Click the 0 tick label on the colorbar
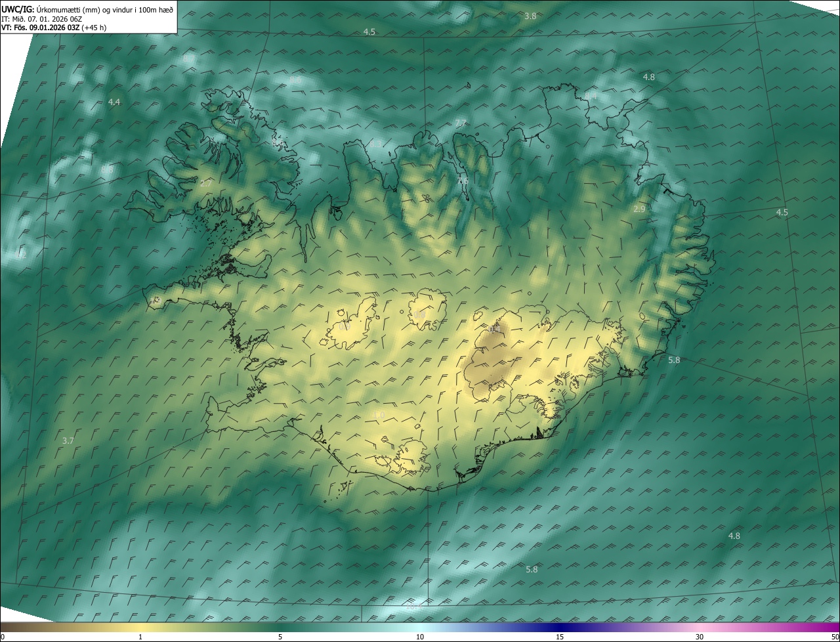The height and width of the screenshot is (642, 840). pyautogui.click(x=3, y=637)
